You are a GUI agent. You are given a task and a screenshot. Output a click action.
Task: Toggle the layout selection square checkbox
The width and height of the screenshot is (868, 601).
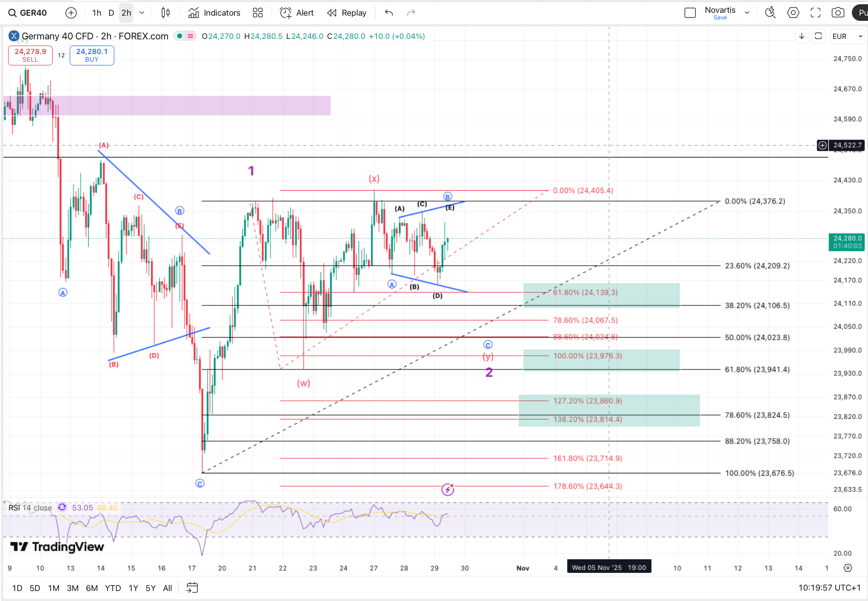pyautogui.click(x=690, y=13)
